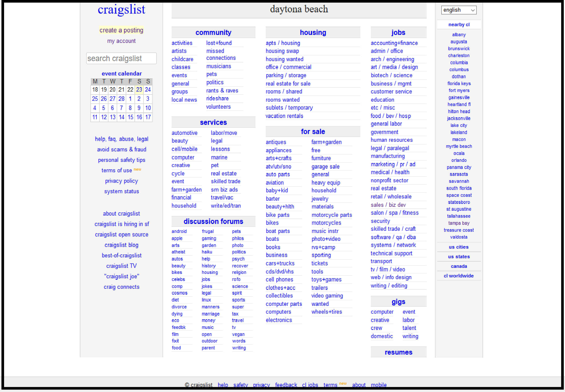565x392 pixels.
Task: Open writing / editing jobs
Action: (389, 285)
